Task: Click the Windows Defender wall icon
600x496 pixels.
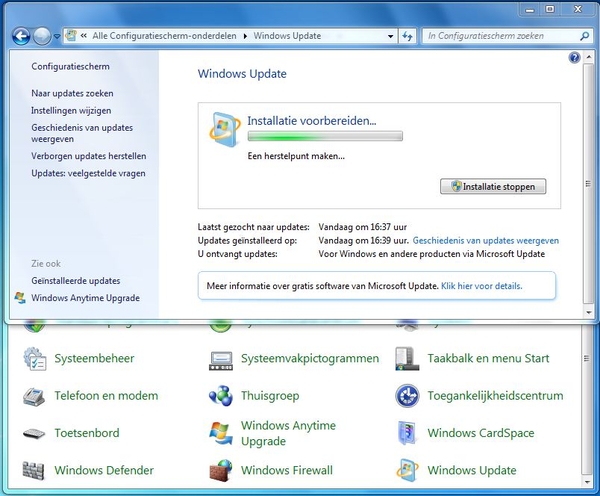Action: 34,471
